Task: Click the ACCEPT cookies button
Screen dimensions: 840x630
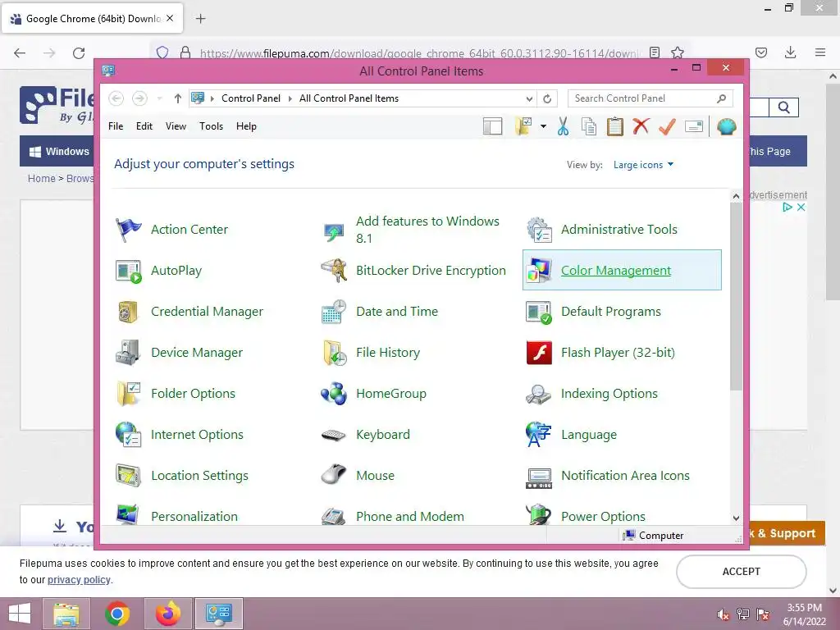Action: tap(741, 572)
